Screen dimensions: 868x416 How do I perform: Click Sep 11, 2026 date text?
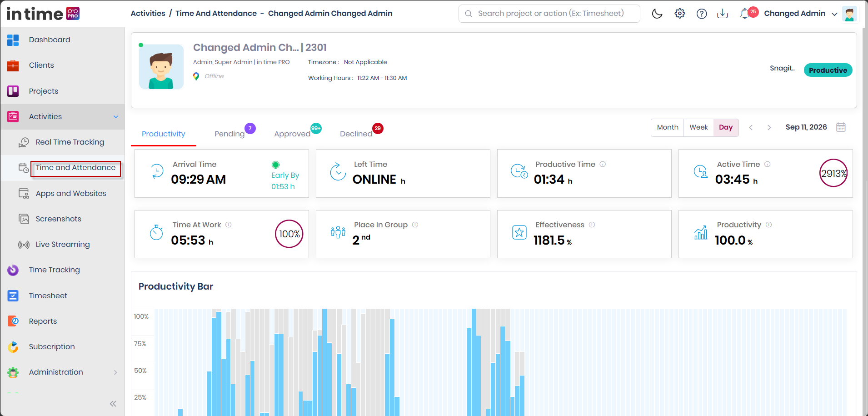point(806,127)
